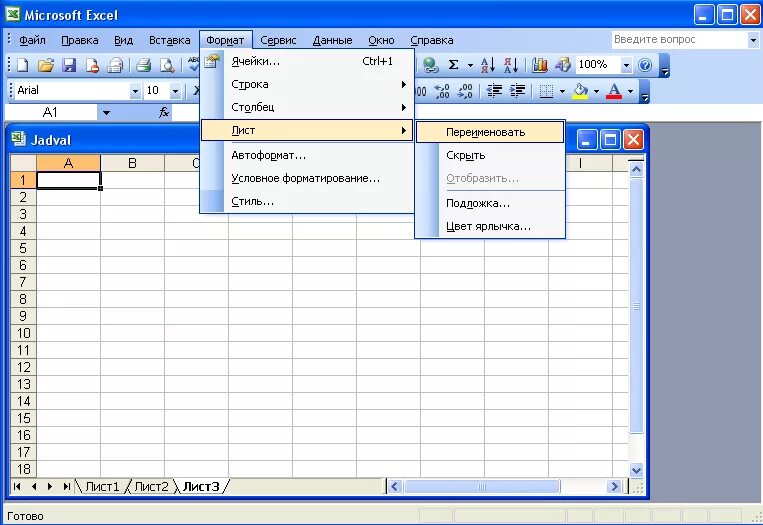
Task: Select column B header
Action: pos(132,163)
